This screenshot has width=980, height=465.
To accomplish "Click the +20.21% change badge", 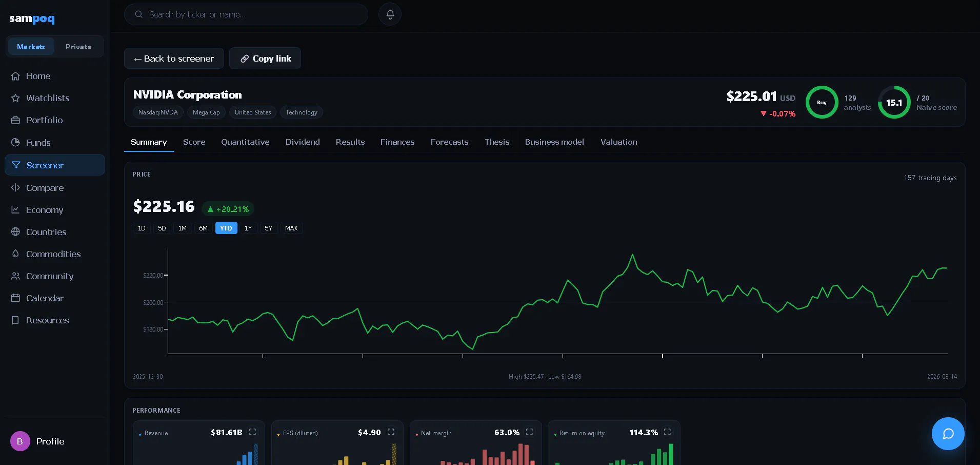I will click(228, 209).
